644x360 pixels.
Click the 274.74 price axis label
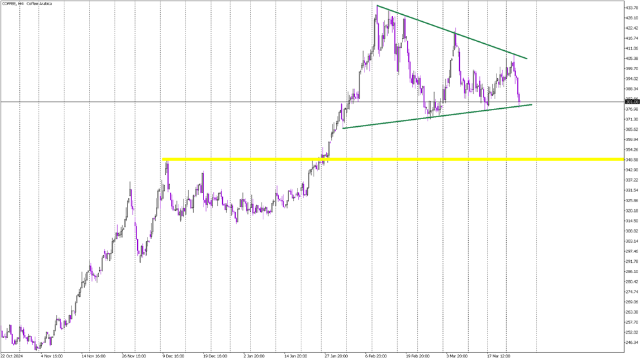(x=632, y=292)
